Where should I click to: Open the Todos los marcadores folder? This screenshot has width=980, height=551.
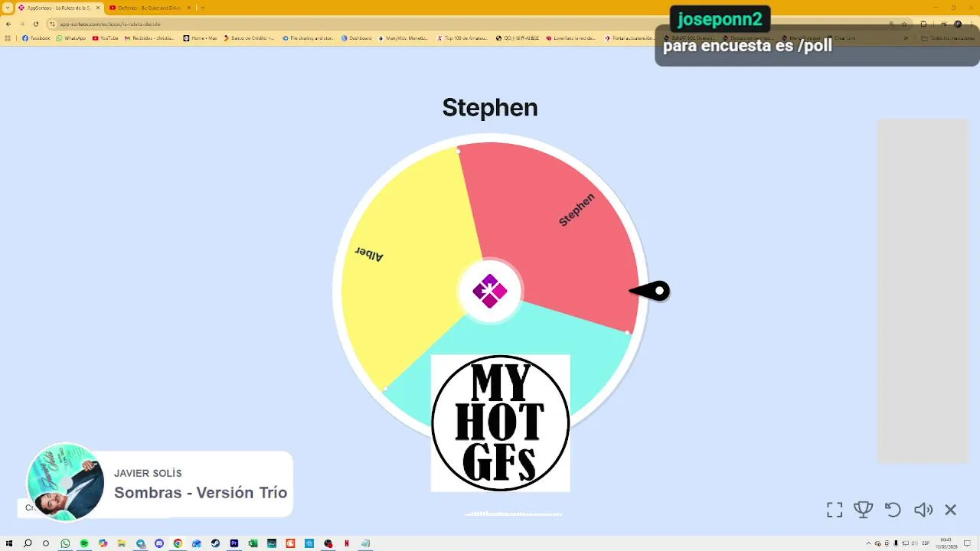tap(948, 37)
